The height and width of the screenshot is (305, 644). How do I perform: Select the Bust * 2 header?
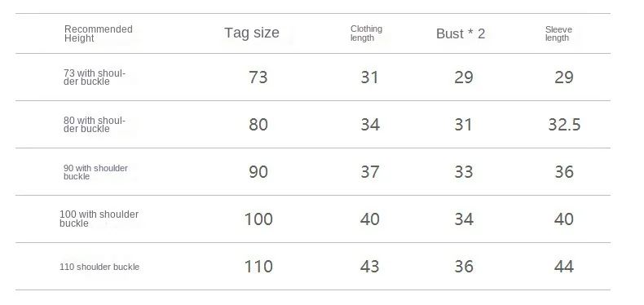461,33
